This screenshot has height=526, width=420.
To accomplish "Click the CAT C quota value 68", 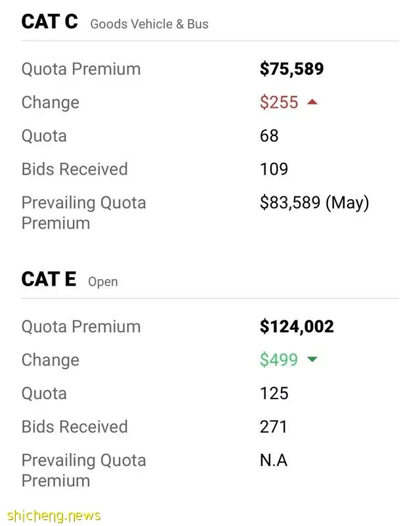I will point(269,135).
